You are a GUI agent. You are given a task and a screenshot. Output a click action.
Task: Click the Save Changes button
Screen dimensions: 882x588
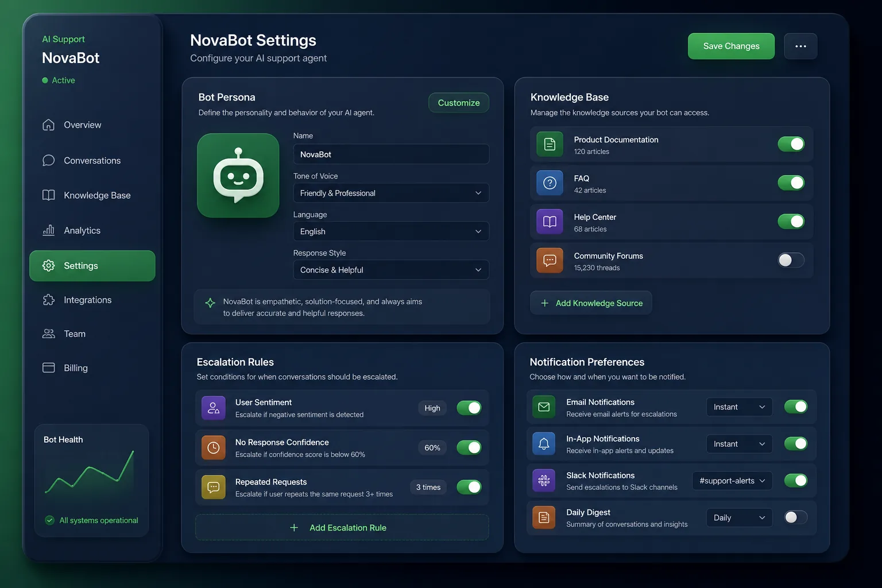pyautogui.click(x=732, y=46)
